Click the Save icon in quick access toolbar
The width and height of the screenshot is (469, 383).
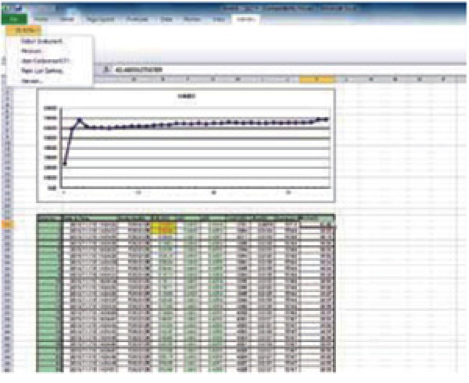pos(18,8)
